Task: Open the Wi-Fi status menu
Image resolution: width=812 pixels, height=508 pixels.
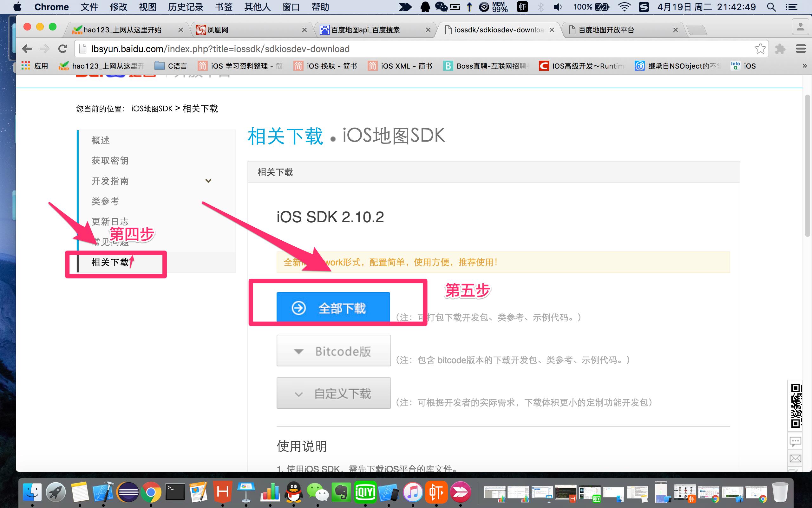Action: click(x=624, y=7)
